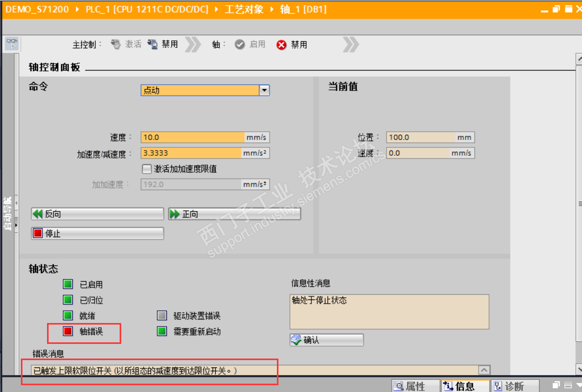Click the 正向 jog forward button
The width and height of the screenshot is (582, 392).
(x=235, y=214)
